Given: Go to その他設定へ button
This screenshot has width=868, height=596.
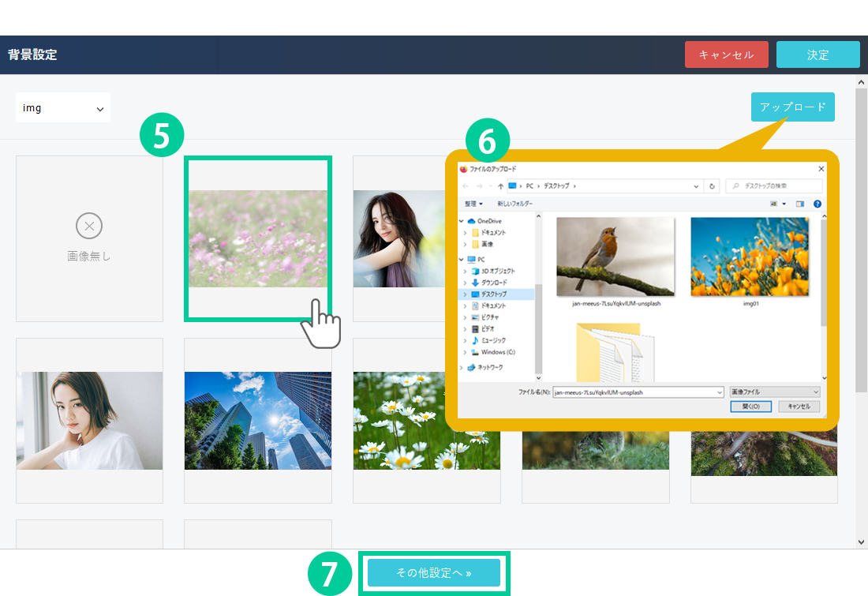Looking at the screenshot, I should pyautogui.click(x=433, y=573).
